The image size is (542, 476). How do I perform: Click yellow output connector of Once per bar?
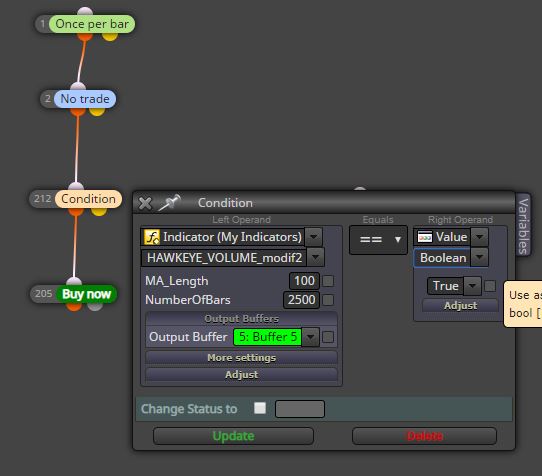click(110, 36)
